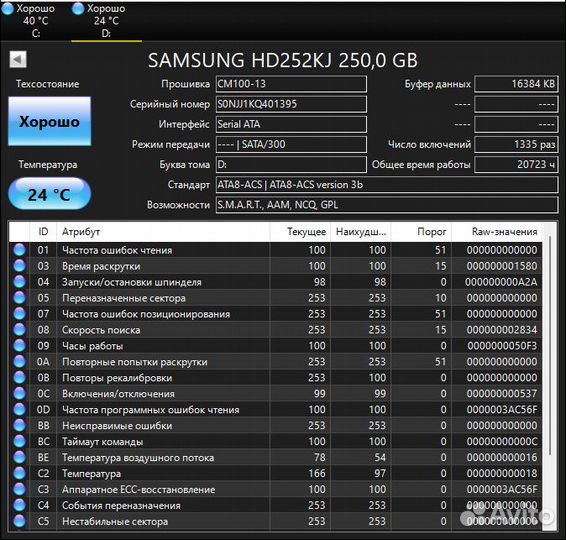566x540 pixels.
Task: Click raw value 0000000050F3 of Часы работы
Action: point(502,346)
